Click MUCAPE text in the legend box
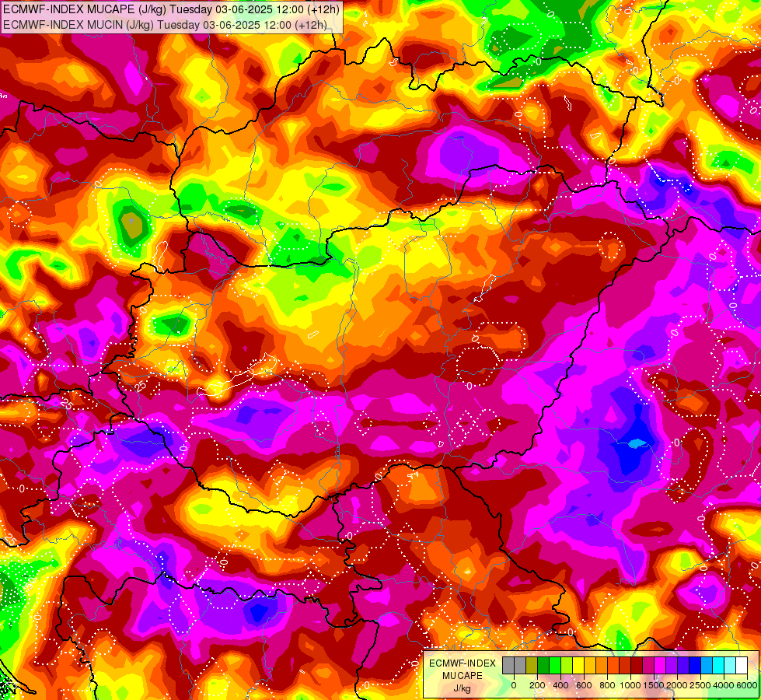The width and height of the screenshot is (761, 700). (463, 676)
